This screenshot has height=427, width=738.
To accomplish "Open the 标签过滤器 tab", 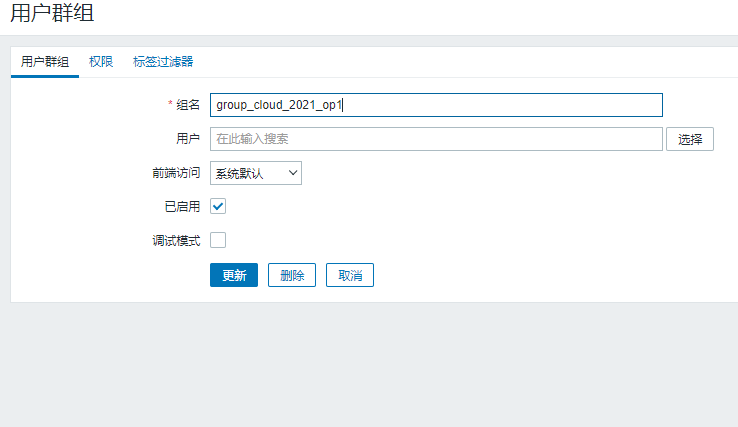I will coord(163,62).
